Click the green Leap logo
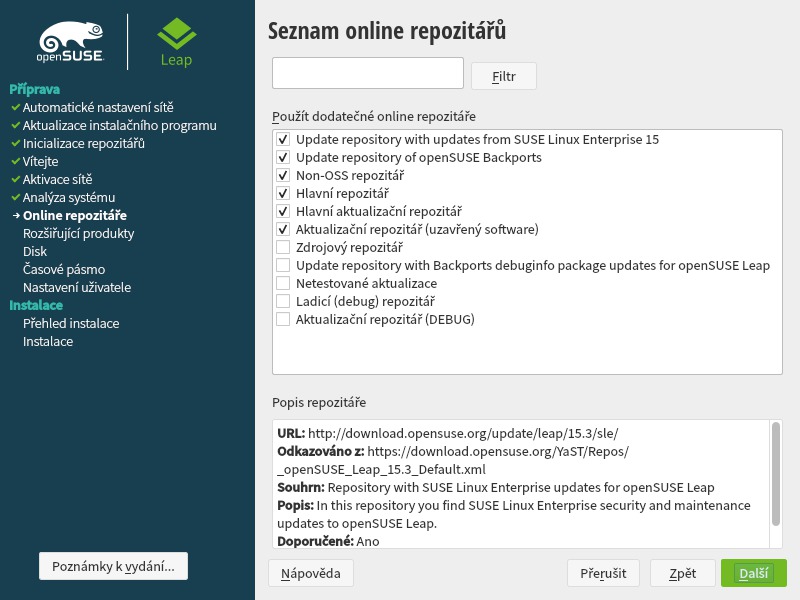800x600 pixels. (177, 42)
